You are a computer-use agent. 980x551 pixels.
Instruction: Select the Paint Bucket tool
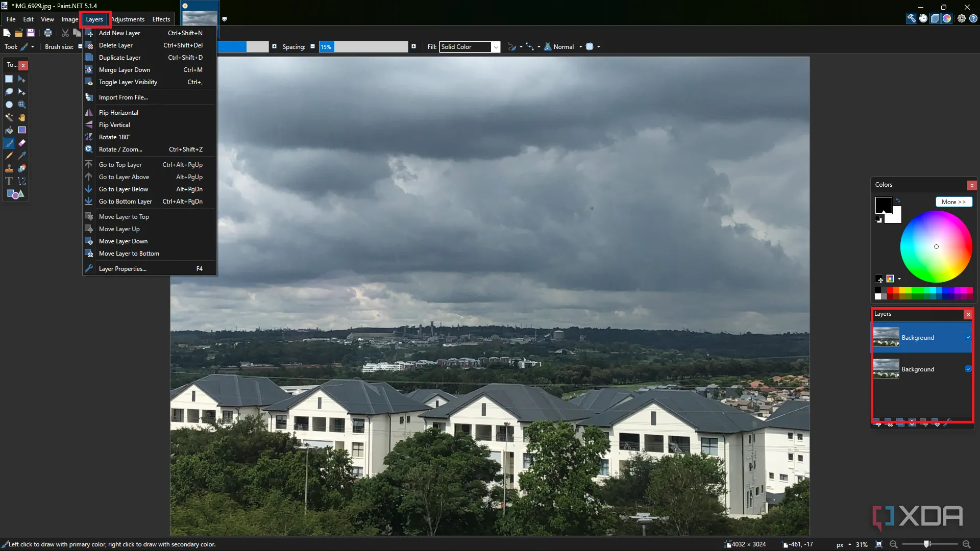pos(9,130)
